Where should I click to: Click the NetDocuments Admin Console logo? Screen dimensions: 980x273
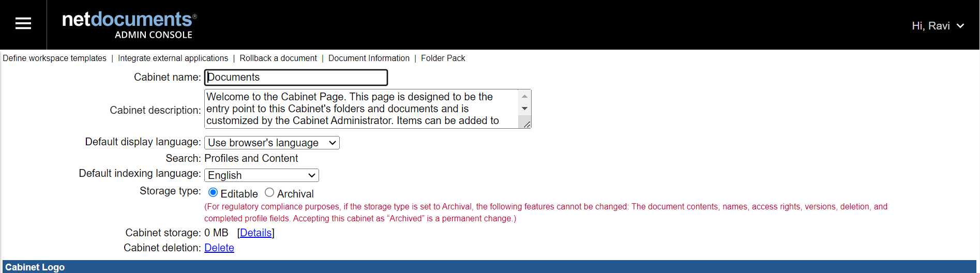click(129, 25)
